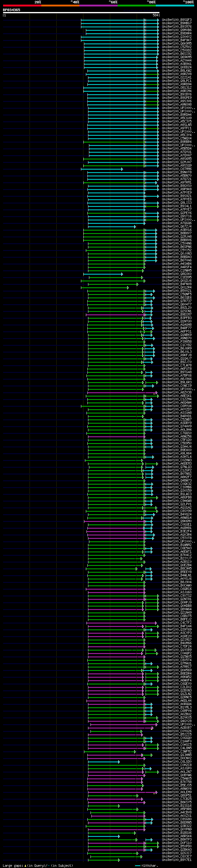Screen dimensions: 197x868
Task: Select hit label UniRef100_B8LKW2
Action: (177, 71)
